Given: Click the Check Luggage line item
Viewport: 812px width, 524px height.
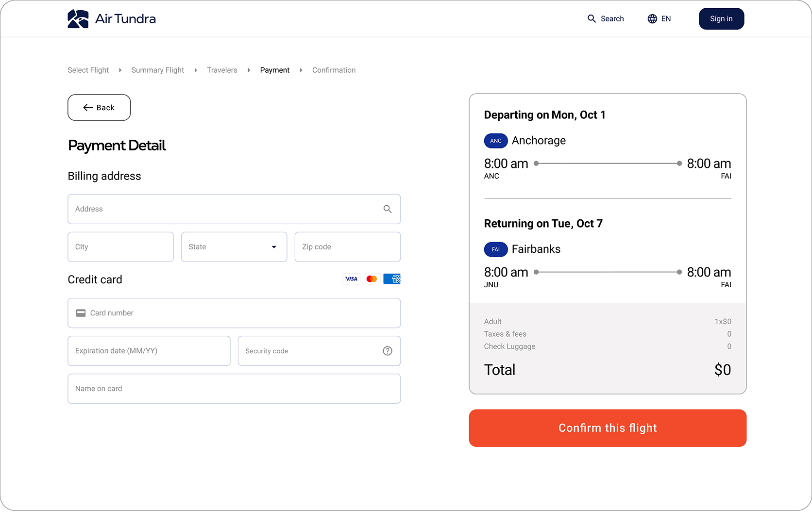Looking at the screenshot, I should click(x=608, y=346).
